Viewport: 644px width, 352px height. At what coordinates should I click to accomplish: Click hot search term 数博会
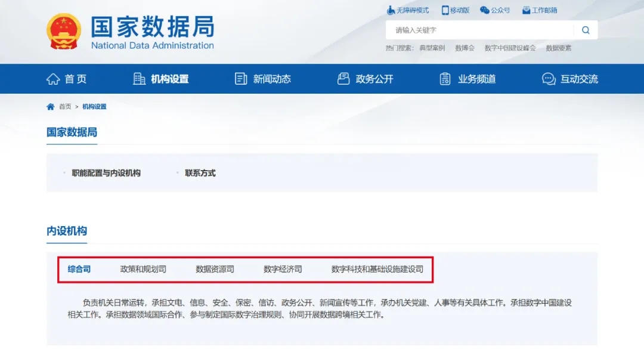tap(465, 48)
